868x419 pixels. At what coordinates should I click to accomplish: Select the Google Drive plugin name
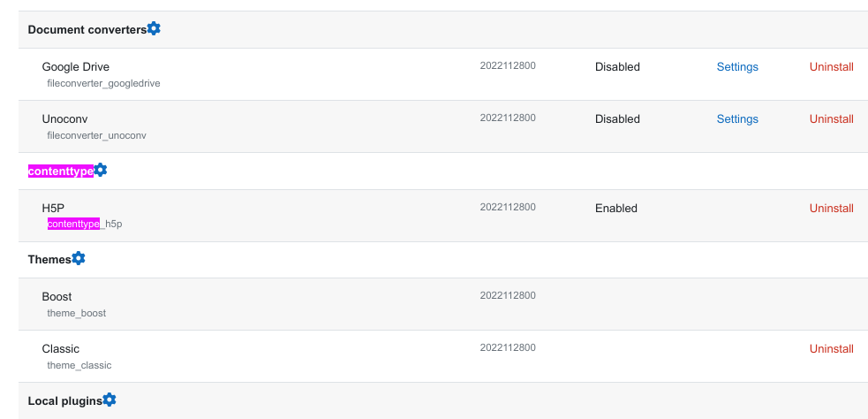76,66
